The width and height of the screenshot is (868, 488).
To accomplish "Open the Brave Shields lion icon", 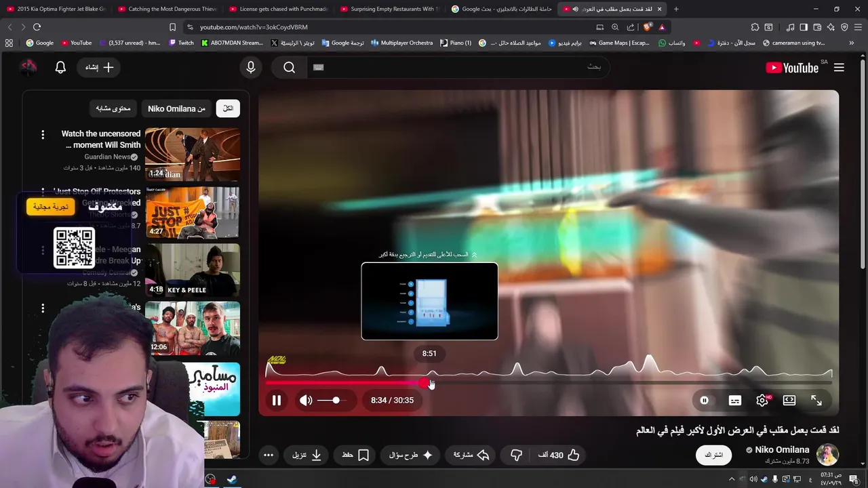I will click(x=648, y=27).
